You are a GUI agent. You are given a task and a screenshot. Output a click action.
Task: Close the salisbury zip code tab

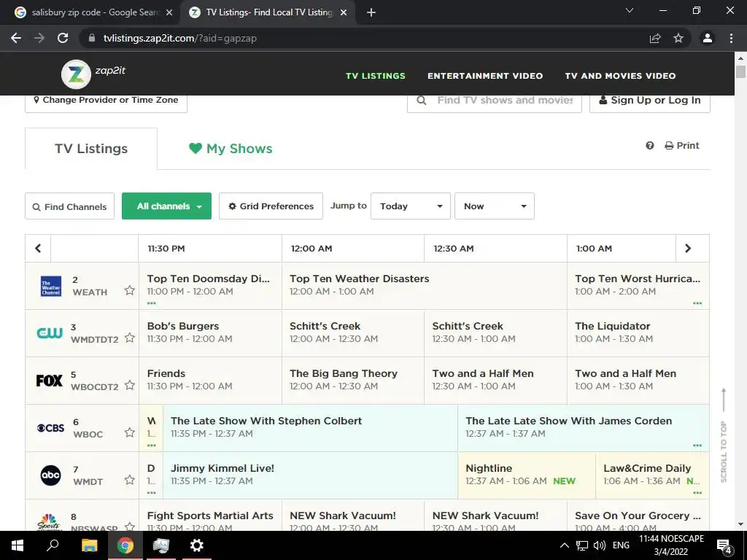pyautogui.click(x=169, y=12)
